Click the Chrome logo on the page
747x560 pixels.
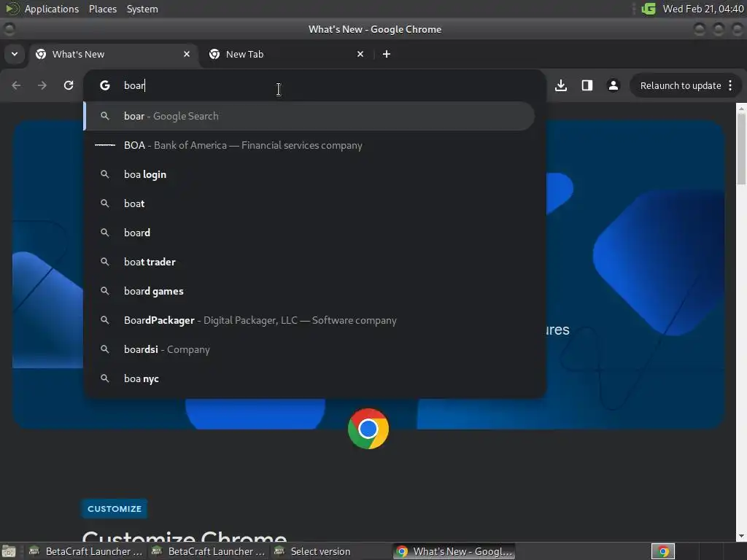click(368, 429)
